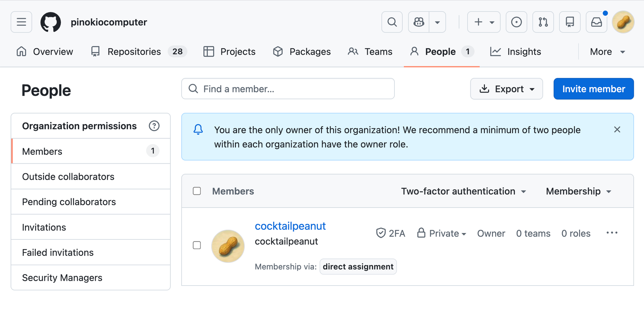Change Private visibility dropdown for cocktailpeanut
This screenshot has height=321, width=644.
pyautogui.click(x=441, y=233)
